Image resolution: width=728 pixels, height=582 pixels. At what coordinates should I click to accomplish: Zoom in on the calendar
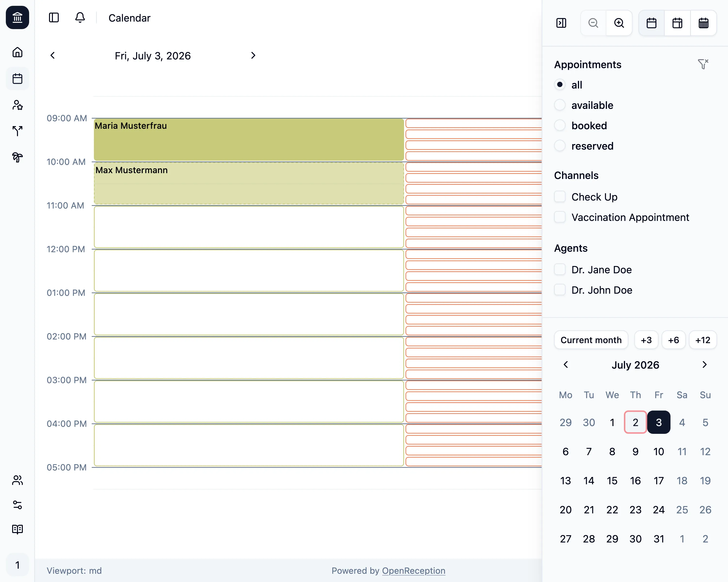[619, 23]
